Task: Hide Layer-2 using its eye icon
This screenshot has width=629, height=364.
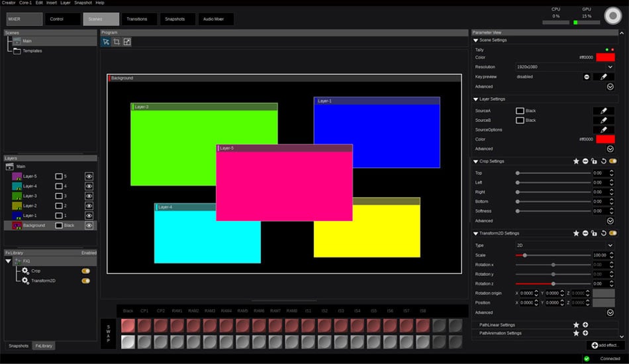Action: pyautogui.click(x=89, y=206)
